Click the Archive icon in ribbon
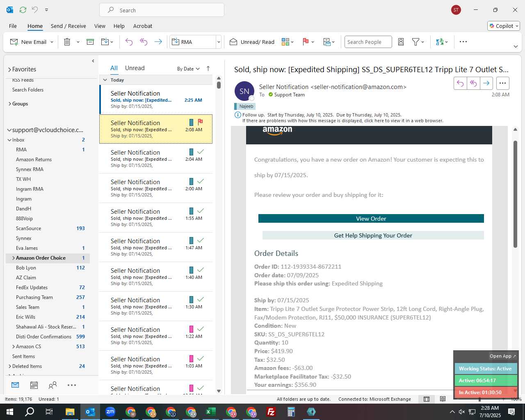This screenshot has width=525, height=420. coord(90,42)
